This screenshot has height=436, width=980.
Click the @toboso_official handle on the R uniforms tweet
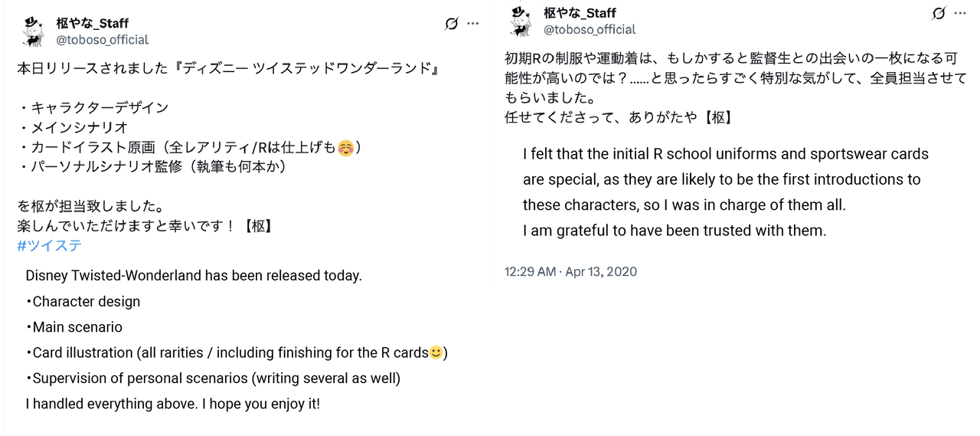590,30
